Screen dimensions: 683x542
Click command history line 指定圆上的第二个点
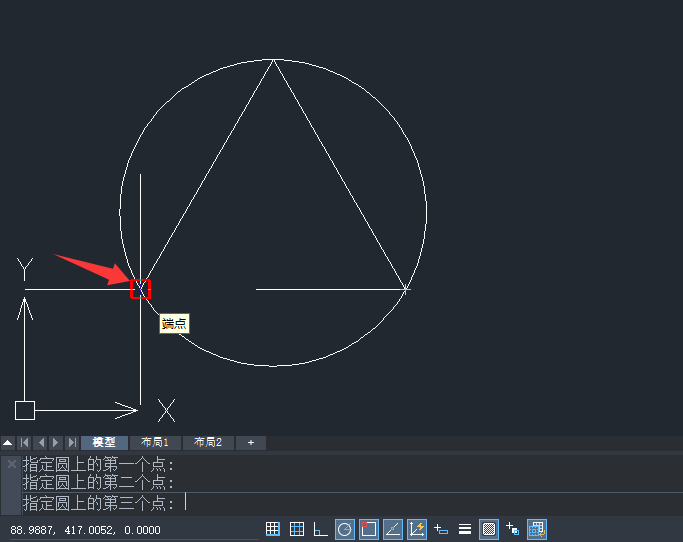click(x=98, y=482)
